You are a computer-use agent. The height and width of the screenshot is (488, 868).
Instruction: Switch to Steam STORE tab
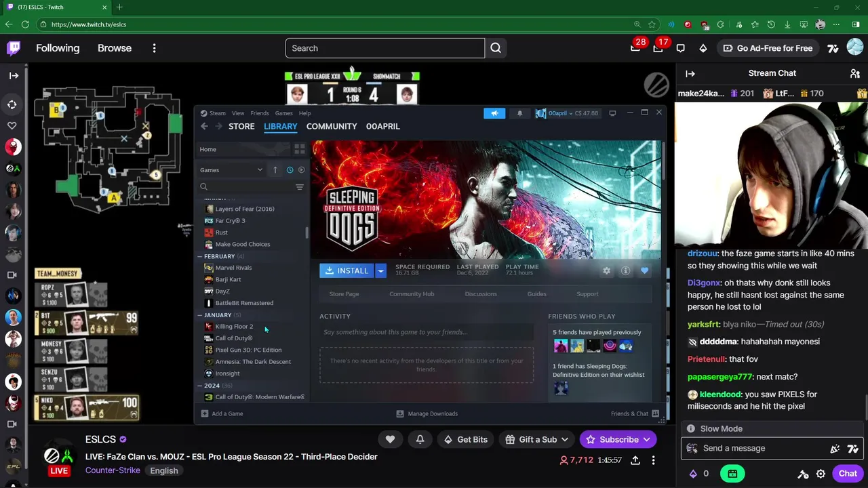point(241,126)
